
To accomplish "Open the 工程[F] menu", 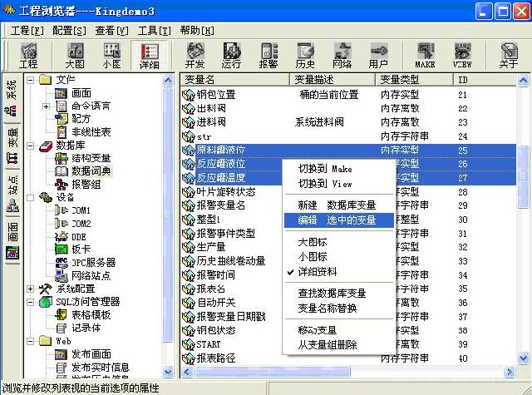I will click(27, 31).
